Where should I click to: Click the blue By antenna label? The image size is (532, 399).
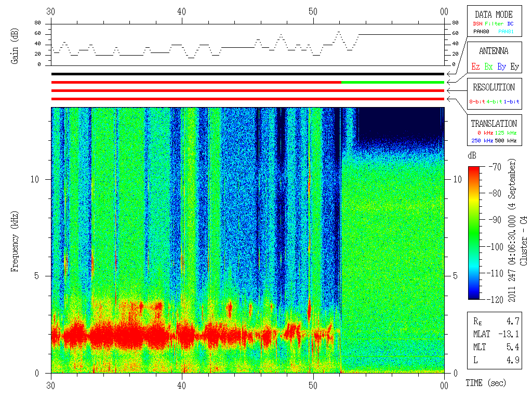[x=502, y=66]
